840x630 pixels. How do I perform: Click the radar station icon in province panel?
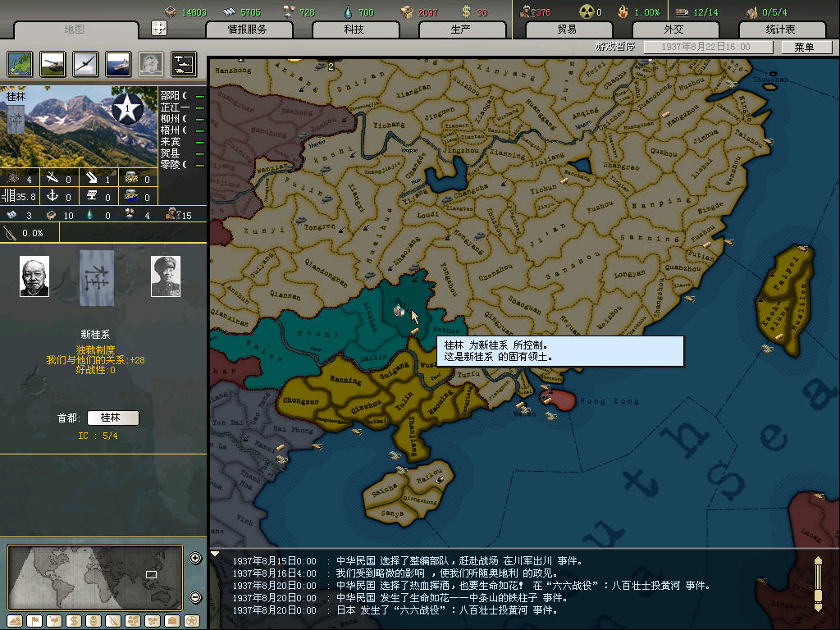92,195
